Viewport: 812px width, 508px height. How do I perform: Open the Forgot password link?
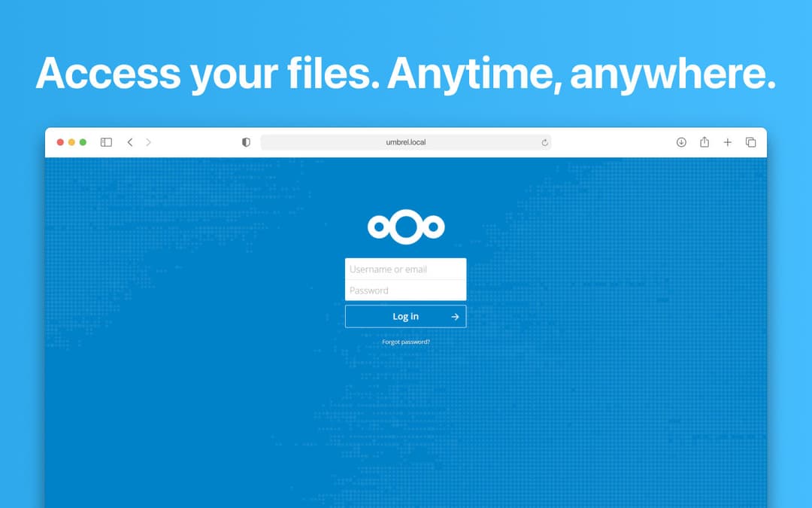(406, 342)
